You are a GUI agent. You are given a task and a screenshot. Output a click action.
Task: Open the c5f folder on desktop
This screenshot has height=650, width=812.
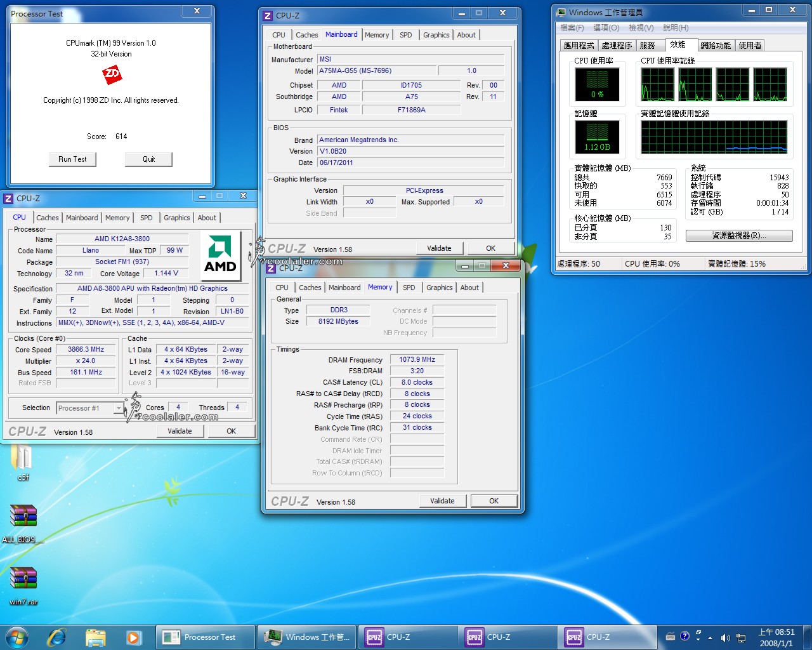pyautogui.click(x=23, y=462)
